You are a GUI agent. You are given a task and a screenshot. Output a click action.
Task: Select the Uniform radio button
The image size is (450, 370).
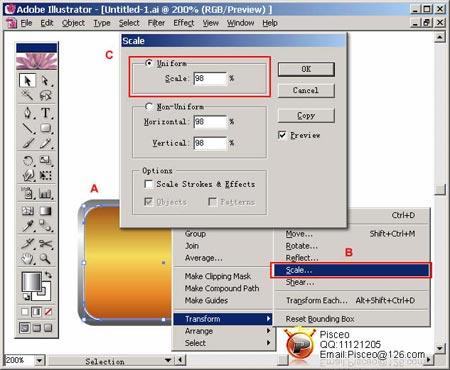[149, 63]
